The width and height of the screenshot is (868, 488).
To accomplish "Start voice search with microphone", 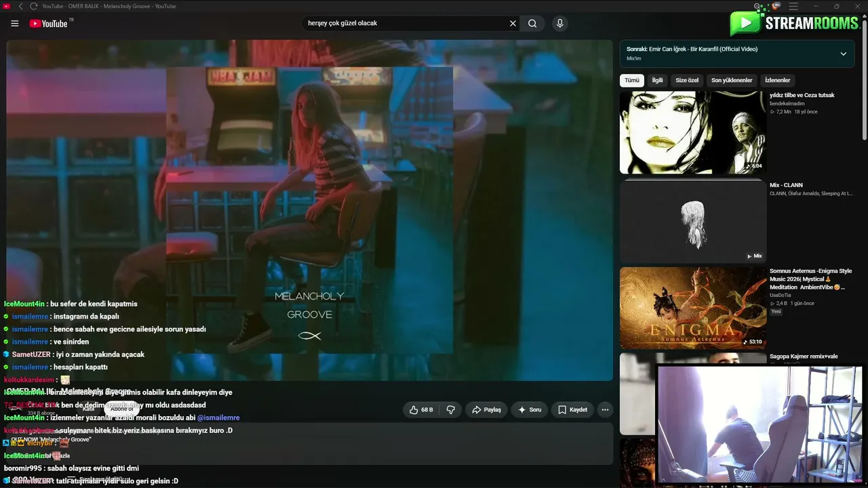I will tap(559, 23).
